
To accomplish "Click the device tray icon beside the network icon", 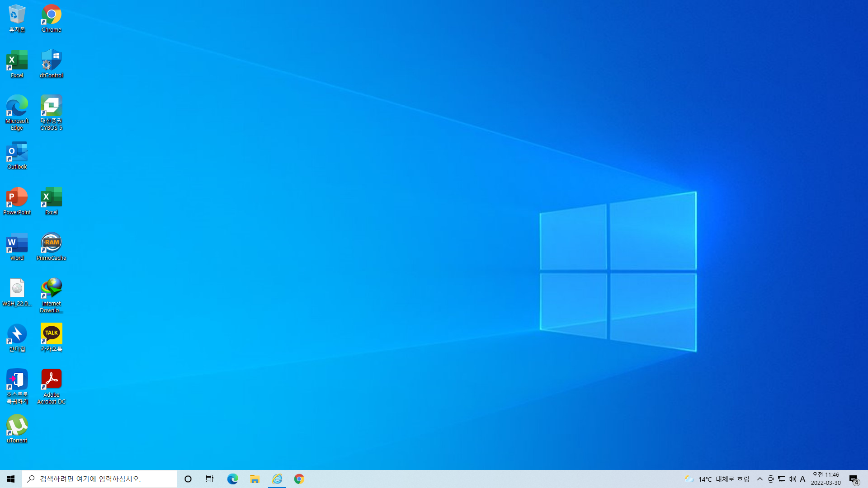I will click(771, 479).
